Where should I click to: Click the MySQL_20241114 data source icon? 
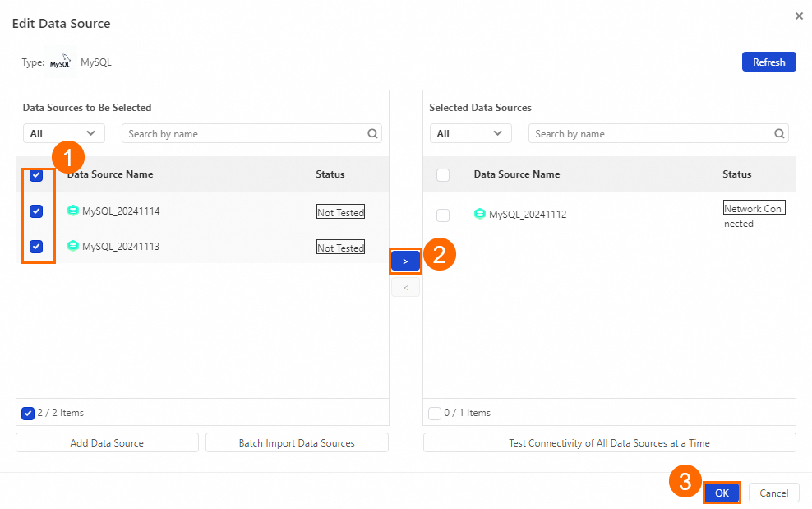click(x=73, y=211)
